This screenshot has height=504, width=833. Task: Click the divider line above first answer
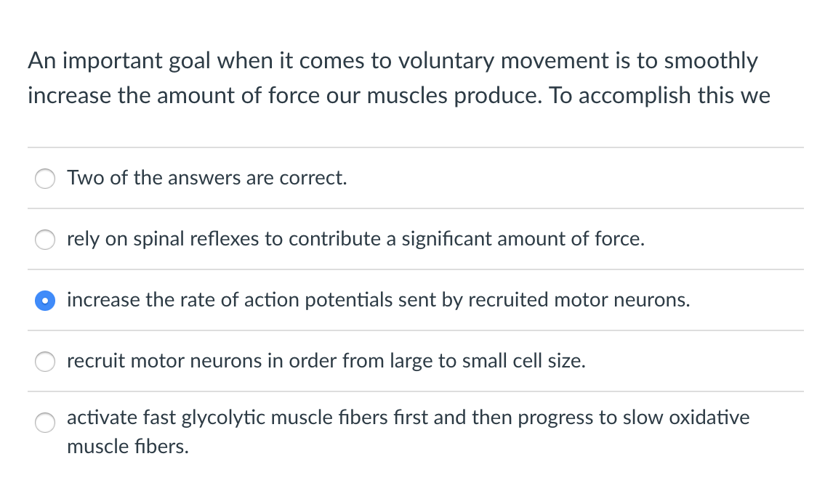tap(417, 147)
